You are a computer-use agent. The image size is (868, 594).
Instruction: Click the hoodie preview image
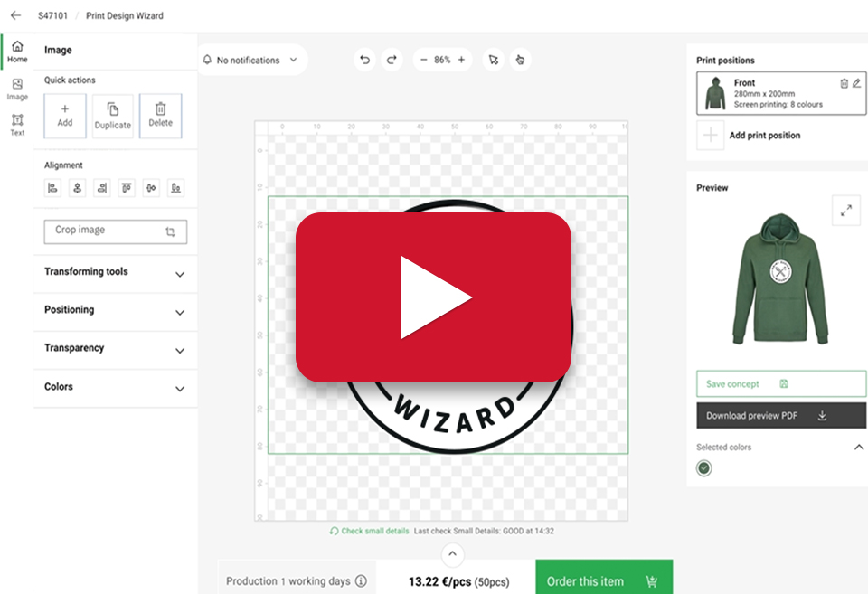point(780,279)
